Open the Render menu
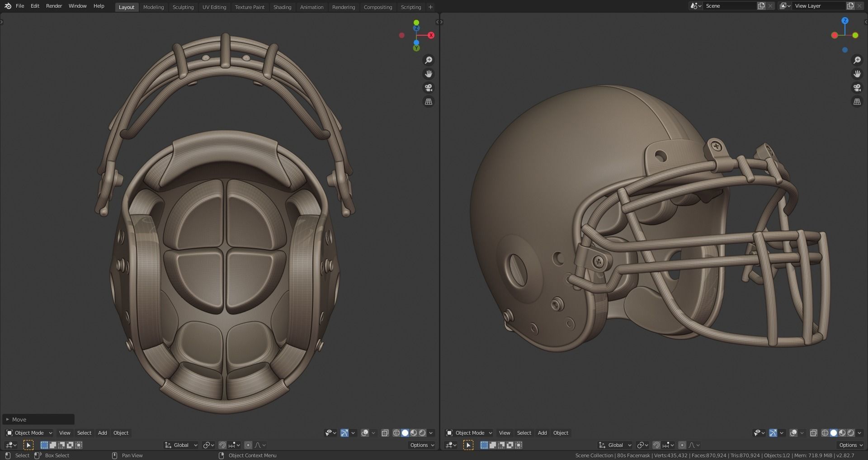Screen dimensions: 868x460 click(x=54, y=6)
